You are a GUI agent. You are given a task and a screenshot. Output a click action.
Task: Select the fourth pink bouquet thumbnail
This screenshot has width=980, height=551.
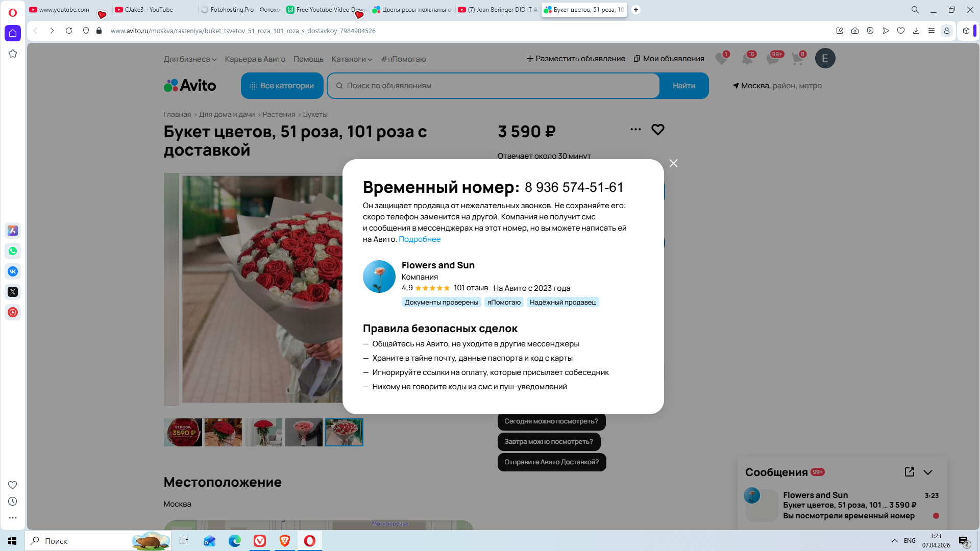click(x=304, y=432)
